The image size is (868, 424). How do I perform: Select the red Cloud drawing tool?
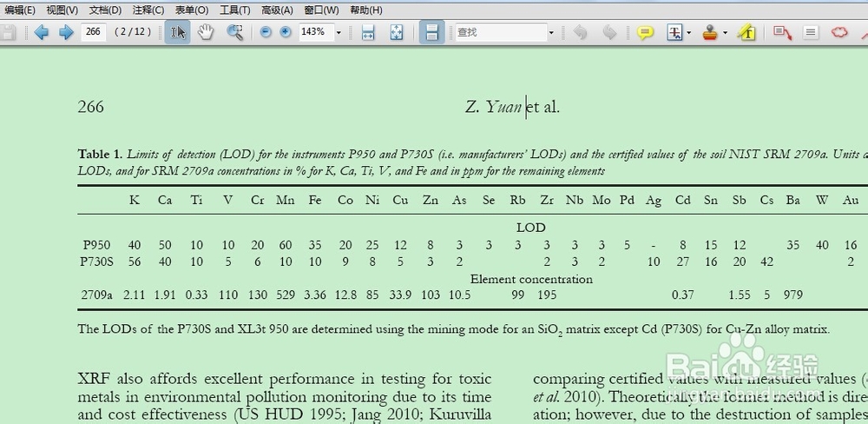pos(839,32)
